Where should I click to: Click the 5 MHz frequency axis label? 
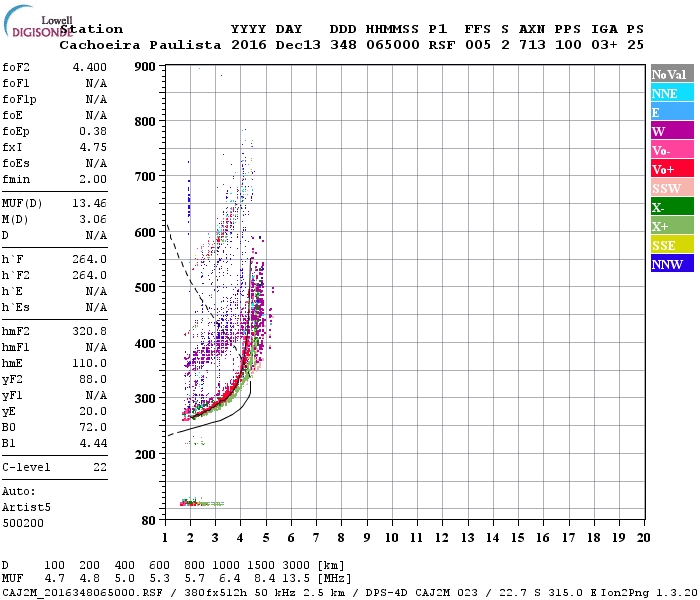[266, 538]
